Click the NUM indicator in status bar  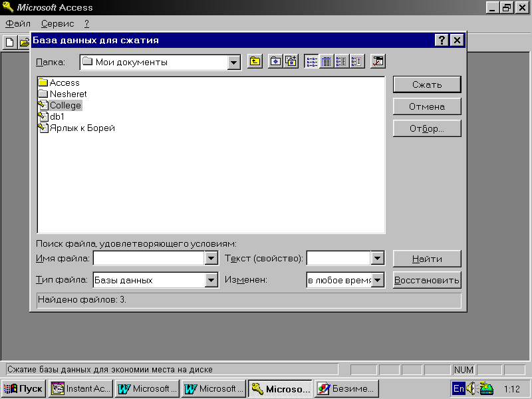[464, 370]
